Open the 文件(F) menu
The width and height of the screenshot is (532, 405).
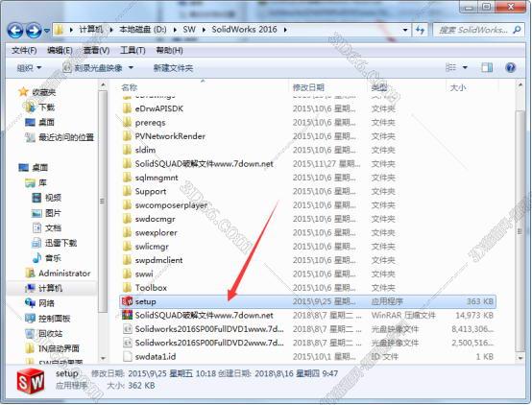point(24,51)
